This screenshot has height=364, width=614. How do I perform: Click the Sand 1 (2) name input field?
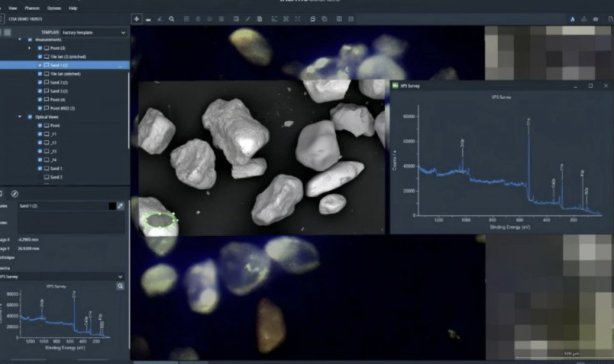click(63, 206)
